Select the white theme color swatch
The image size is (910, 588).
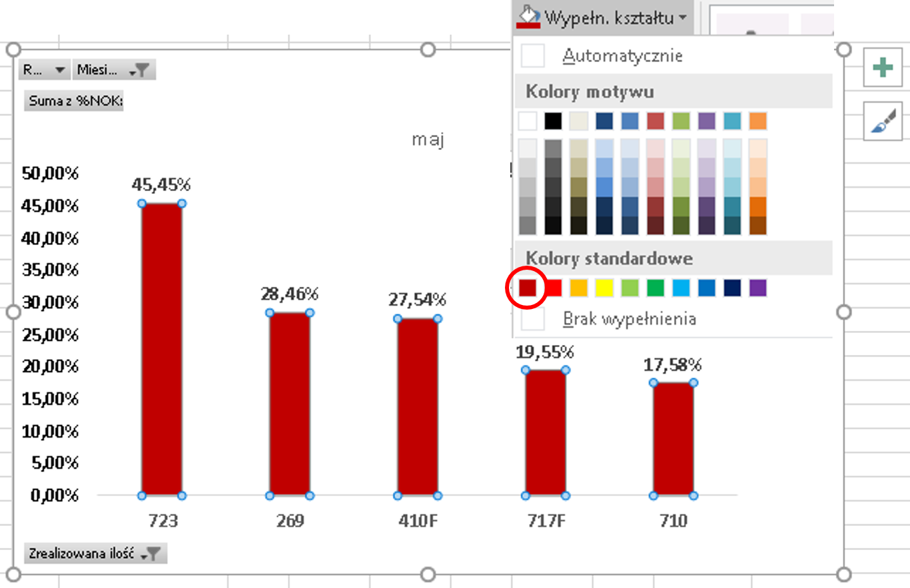[528, 121]
